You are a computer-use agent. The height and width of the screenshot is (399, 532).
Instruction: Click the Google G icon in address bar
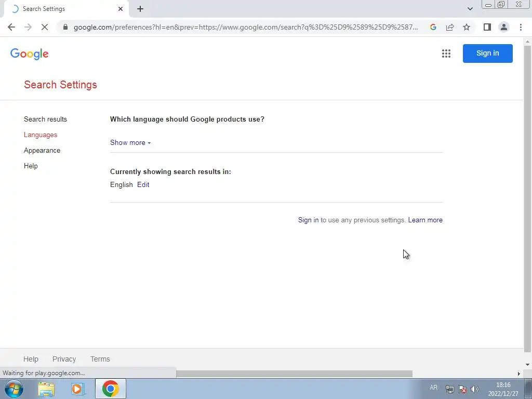click(433, 27)
